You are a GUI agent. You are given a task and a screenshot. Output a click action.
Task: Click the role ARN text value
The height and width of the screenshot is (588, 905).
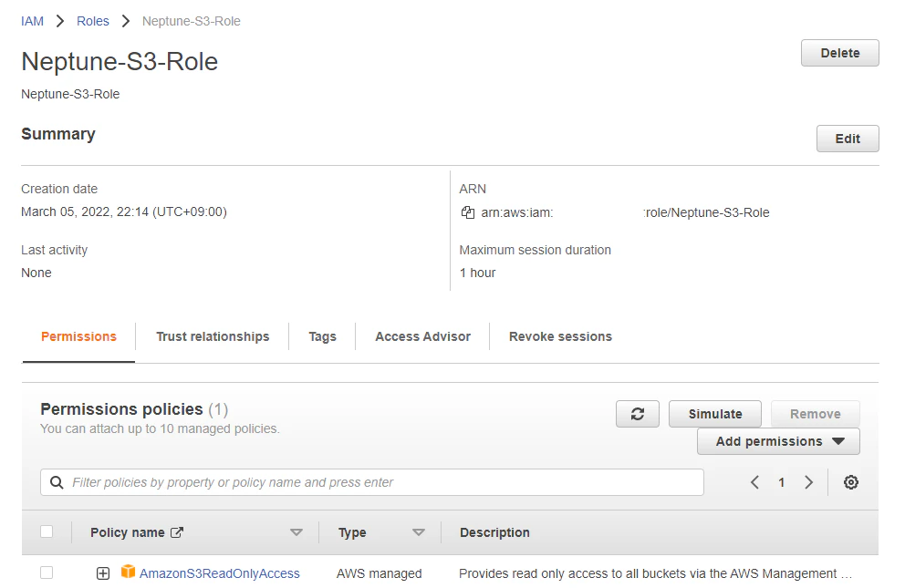pyautogui.click(x=625, y=212)
